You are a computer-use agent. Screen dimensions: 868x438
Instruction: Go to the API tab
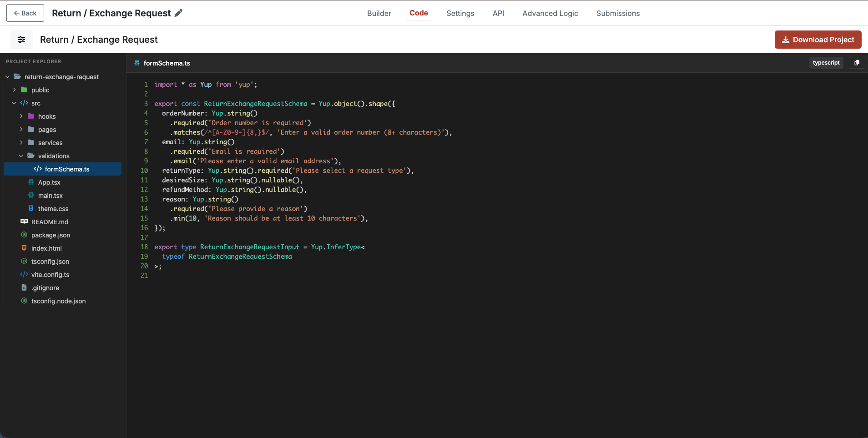coord(498,13)
